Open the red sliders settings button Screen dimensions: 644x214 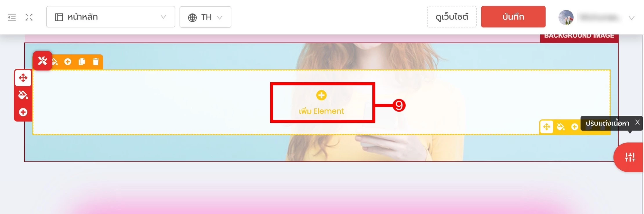point(630,157)
